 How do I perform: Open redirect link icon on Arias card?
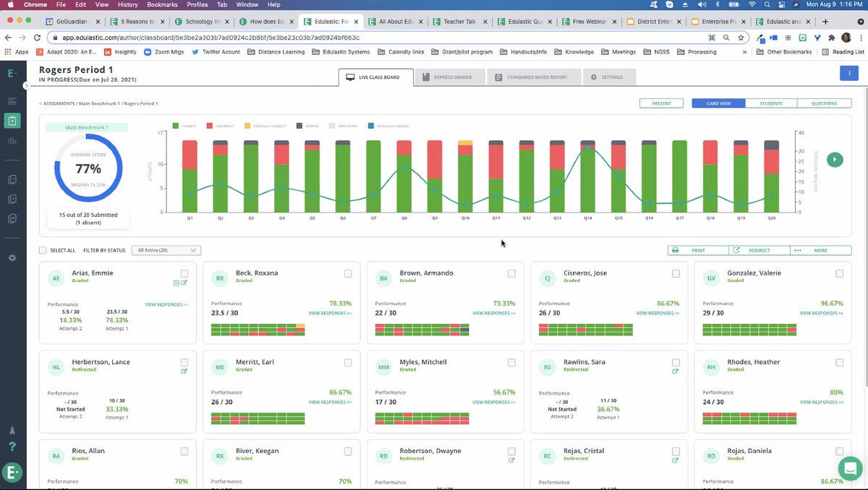pyautogui.click(x=184, y=283)
